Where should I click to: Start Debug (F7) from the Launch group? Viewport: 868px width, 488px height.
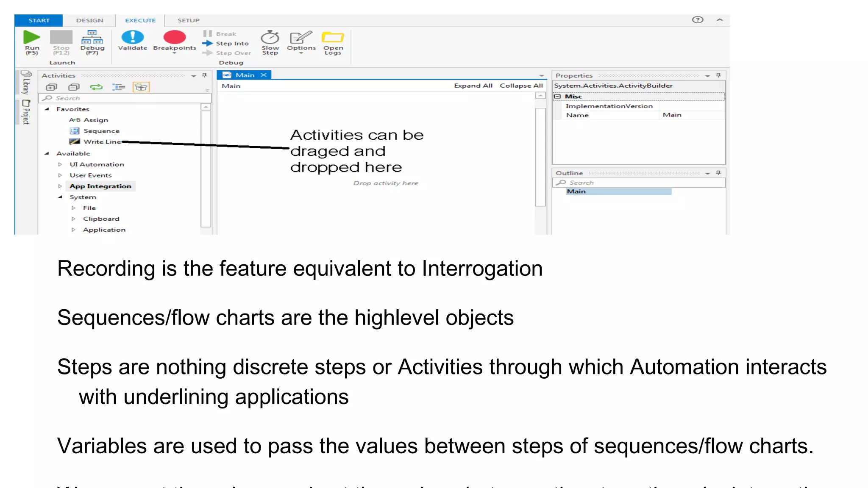(92, 42)
